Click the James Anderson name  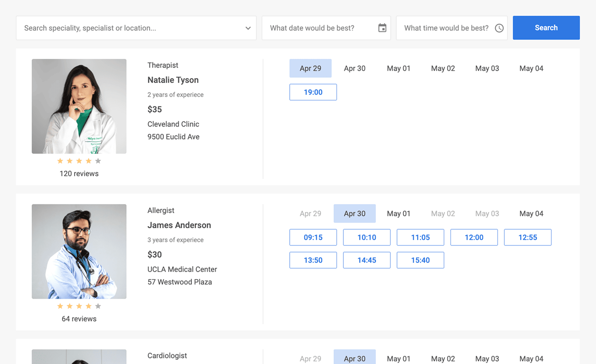click(x=179, y=225)
